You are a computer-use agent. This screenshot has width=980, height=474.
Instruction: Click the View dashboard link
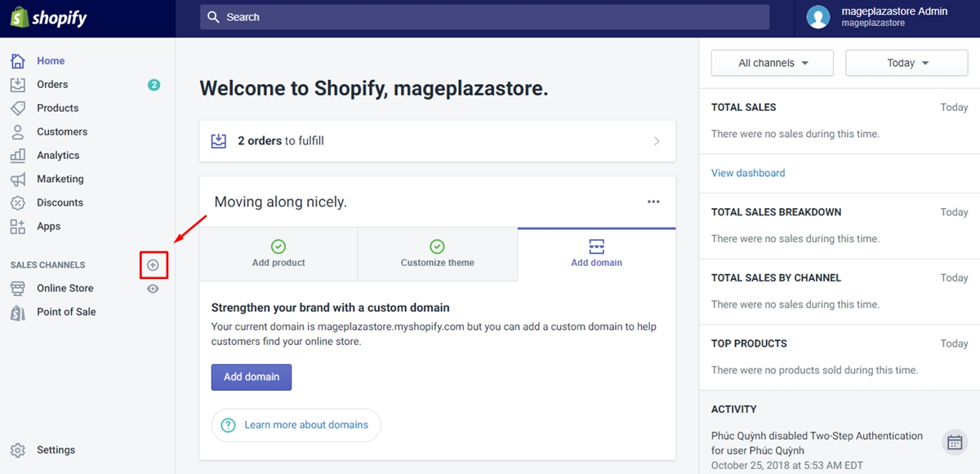point(748,173)
